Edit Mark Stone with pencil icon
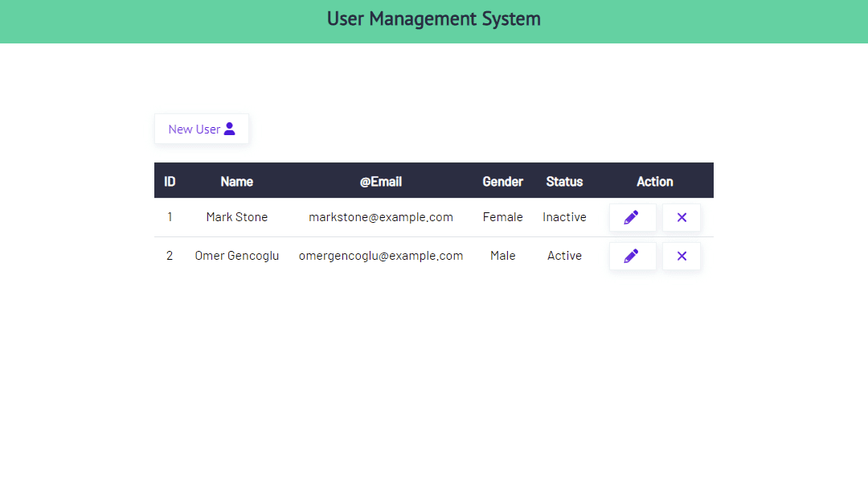Image resolution: width=868 pixels, height=489 pixels. point(633,218)
